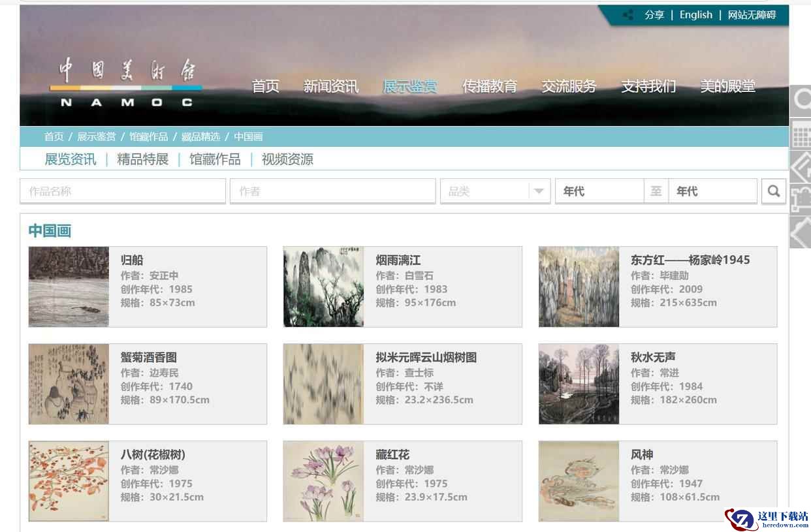Open the 烟雨漓江 painting thumbnail
The width and height of the screenshot is (811, 532).
[323, 287]
